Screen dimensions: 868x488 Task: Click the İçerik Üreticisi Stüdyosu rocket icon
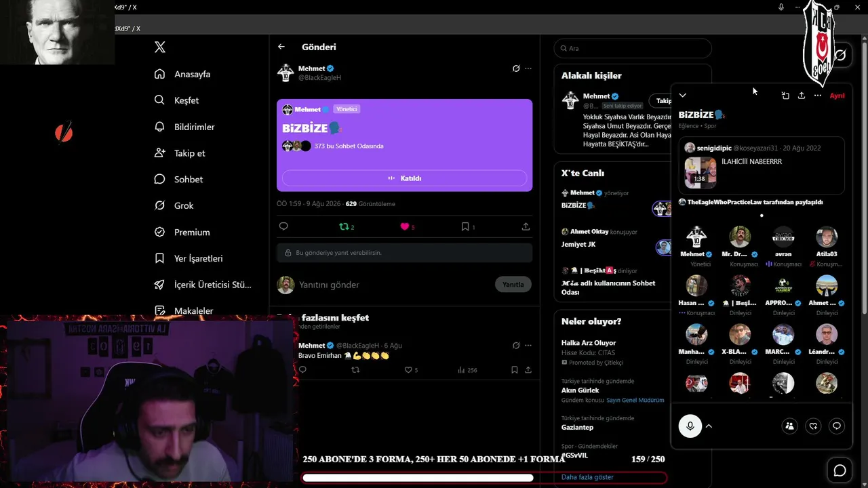coord(159,285)
